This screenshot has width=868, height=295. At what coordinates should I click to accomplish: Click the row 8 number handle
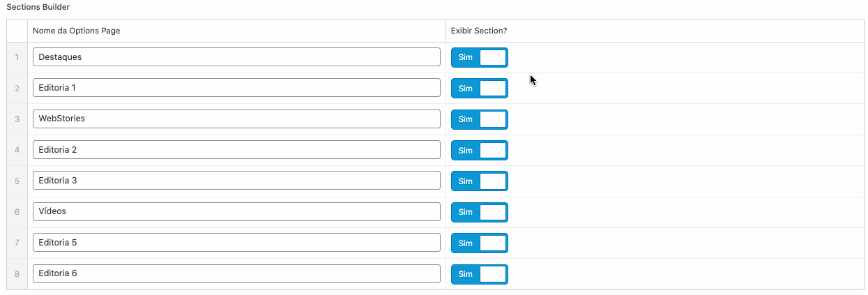(17, 274)
